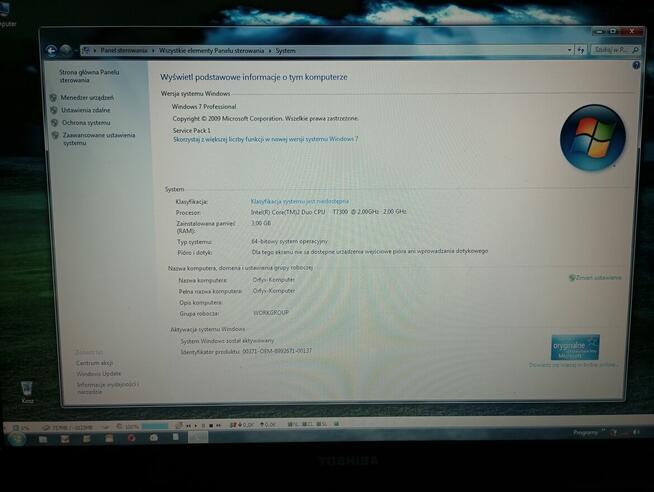
Task: Refresh the address bar view
Action: pos(581,50)
